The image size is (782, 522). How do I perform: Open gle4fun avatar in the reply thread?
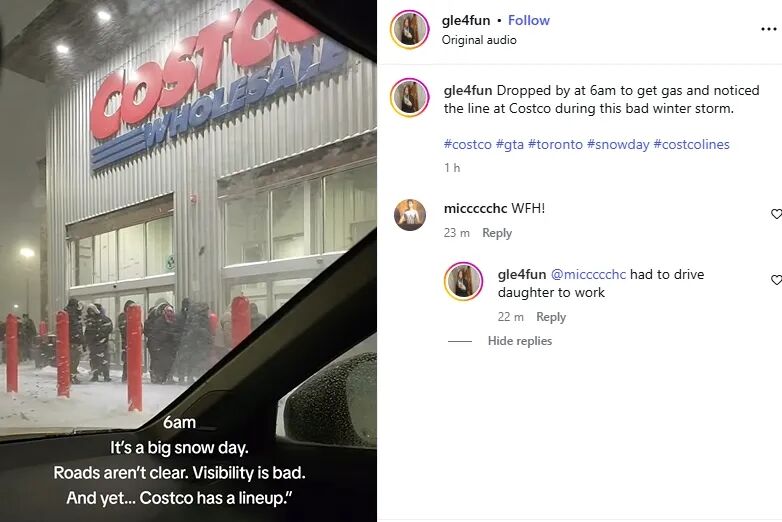(x=463, y=281)
